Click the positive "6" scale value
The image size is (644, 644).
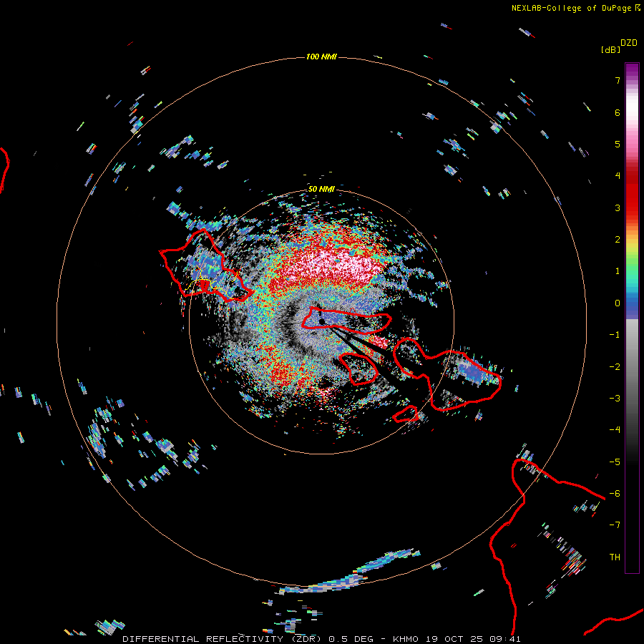(x=618, y=112)
